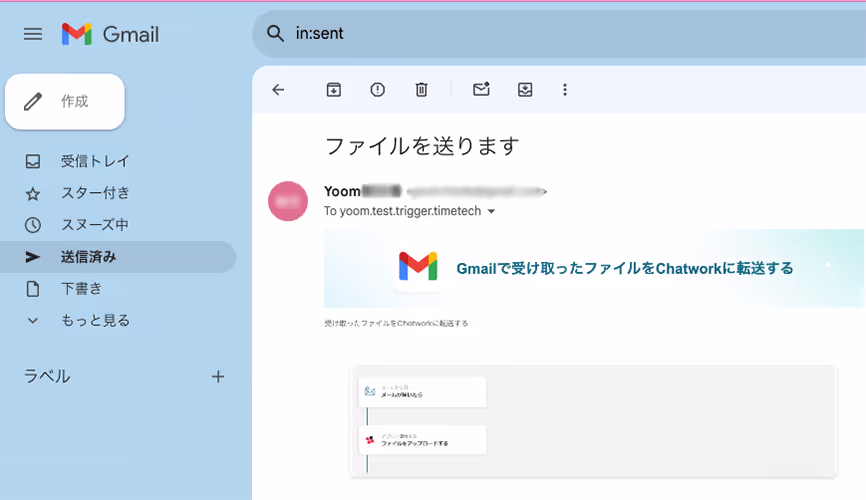Click the inbox tray icon beside 受信トレイ
This screenshot has height=500, width=866.
coord(33,161)
